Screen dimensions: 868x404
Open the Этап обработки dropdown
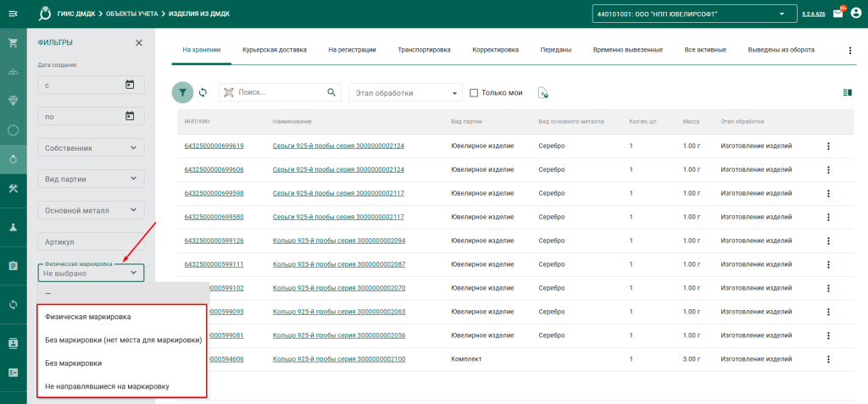click(405, 93)
